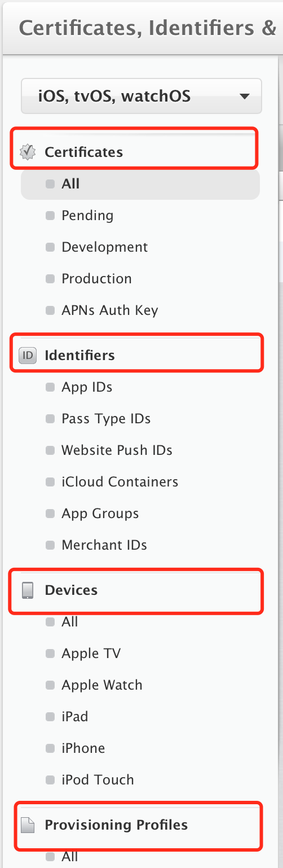Screen dimensions: 283x868
Task: Show Apple TV devices
Action: pos(91,654)
